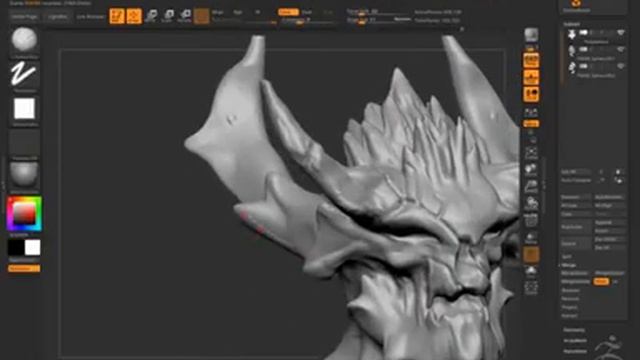The image size is (640, 360).
Task: Toggle the switch on second subtool row
Action: [x=584, y=49]
